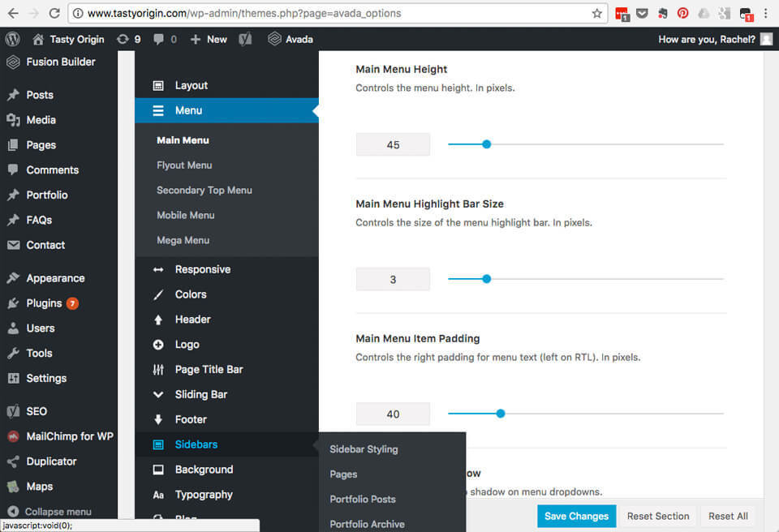Open the Responsive options section
Viewport: 779px width, 532px height.
pos(226,269)
